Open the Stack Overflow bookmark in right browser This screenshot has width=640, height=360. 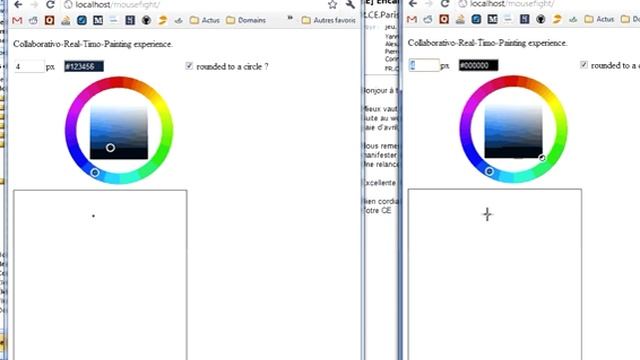460,19
